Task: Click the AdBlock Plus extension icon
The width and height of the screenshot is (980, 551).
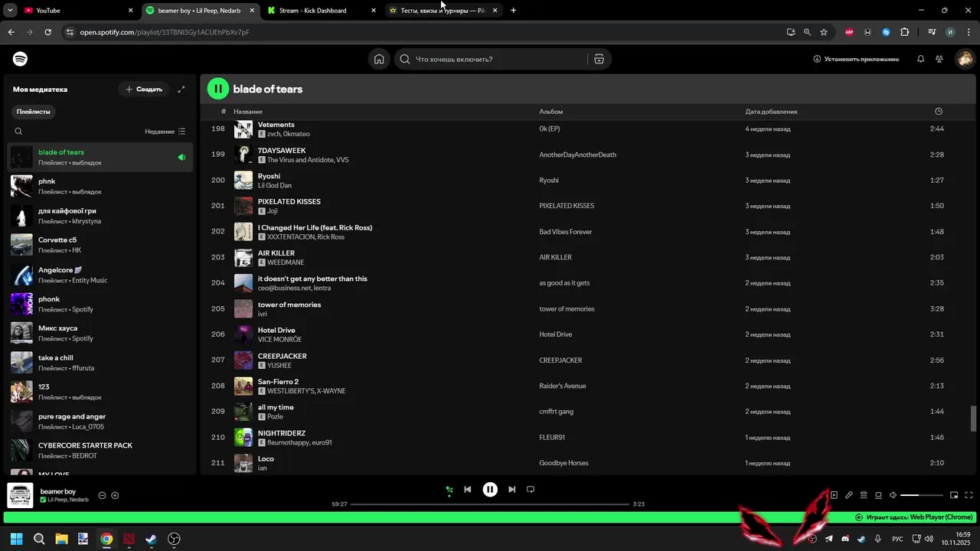Action: [849, 32]
